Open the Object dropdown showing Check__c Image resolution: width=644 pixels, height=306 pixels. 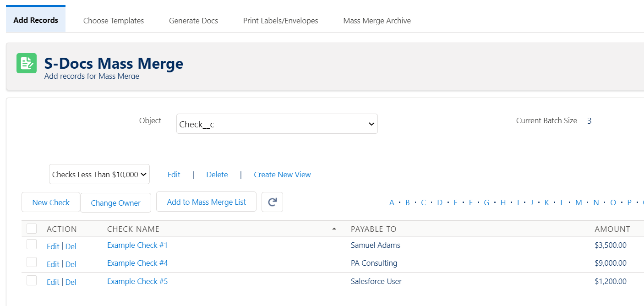click(277, 124)
